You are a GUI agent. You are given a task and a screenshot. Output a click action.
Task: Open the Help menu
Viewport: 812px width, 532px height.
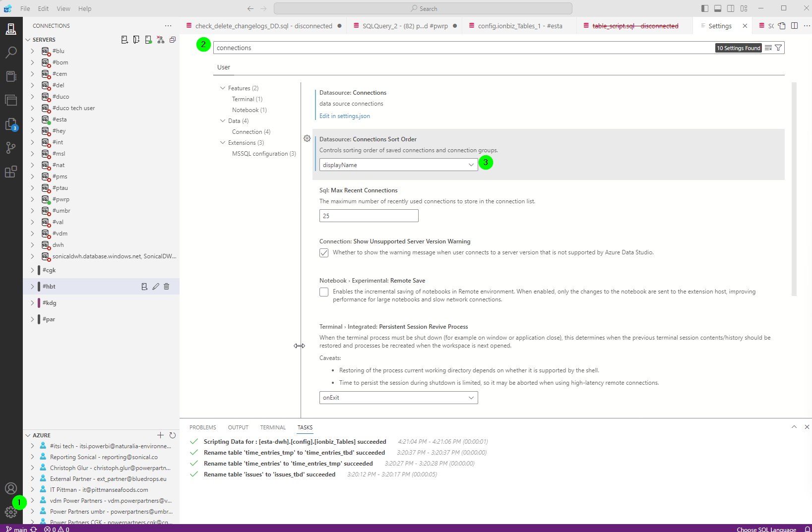(x=85, y=8)
